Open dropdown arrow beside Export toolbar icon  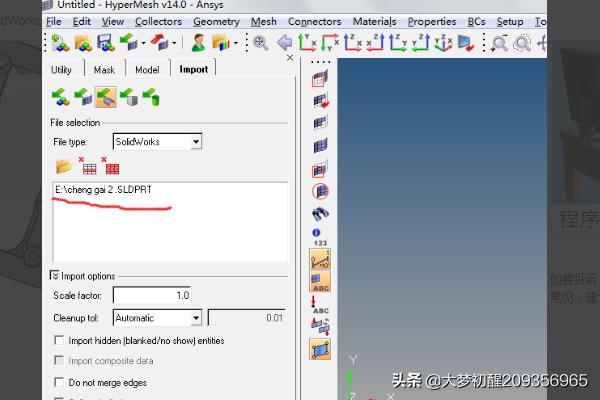pyautogui.click(x=174, y=43)
